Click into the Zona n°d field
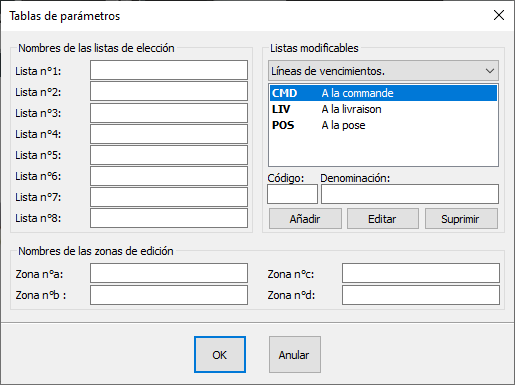This screenshot has width=515, height=385. coord(421,295)
